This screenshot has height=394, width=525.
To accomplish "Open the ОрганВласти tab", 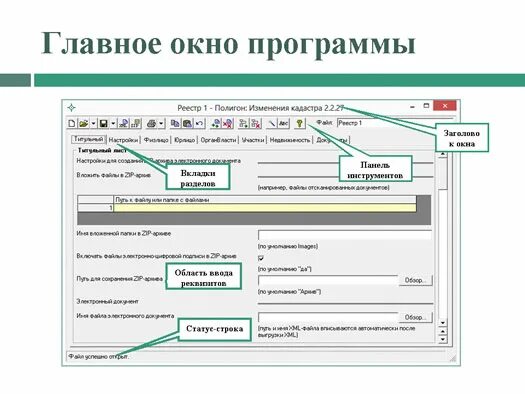I will (218, 140).
